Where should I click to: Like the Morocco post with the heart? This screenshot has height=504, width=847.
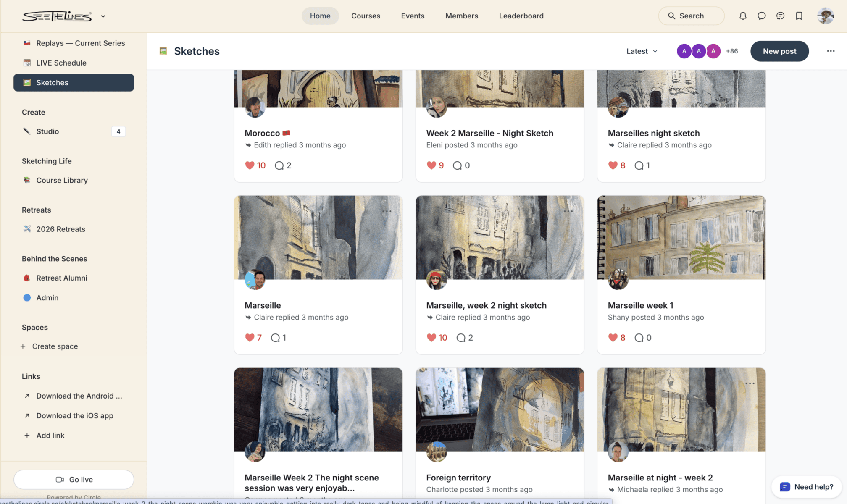pos(250,165)
